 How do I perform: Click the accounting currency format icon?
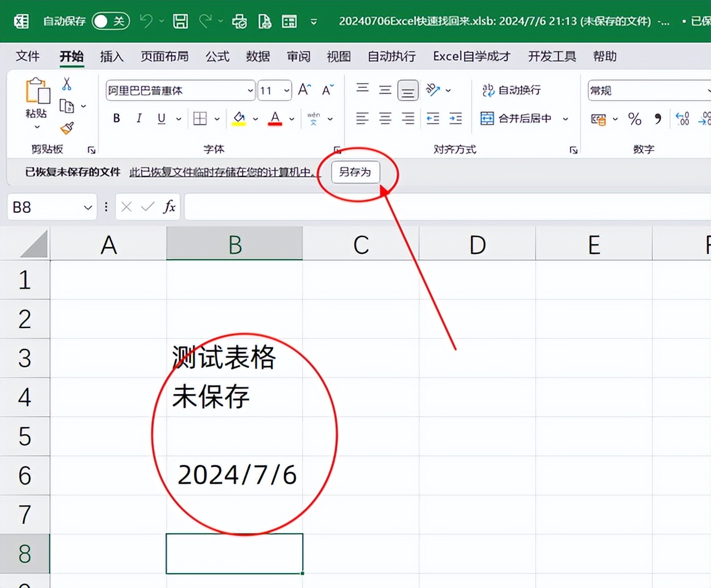click(599, 119)
